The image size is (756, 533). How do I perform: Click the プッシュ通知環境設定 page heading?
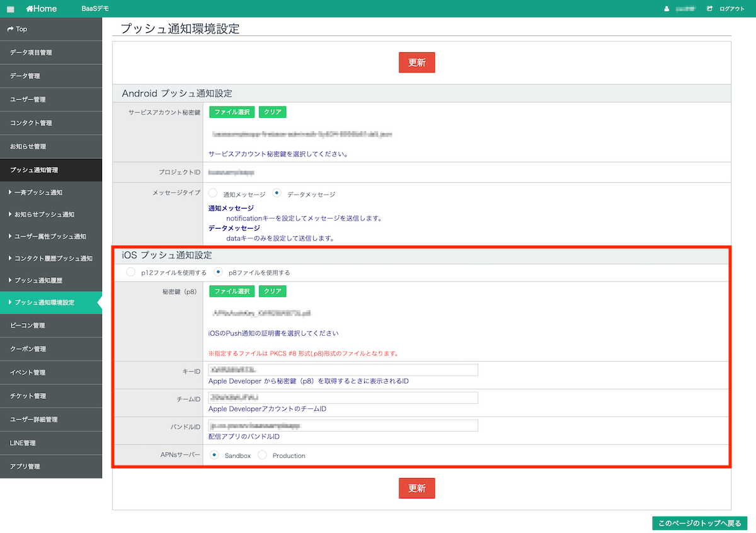(180, 28)
